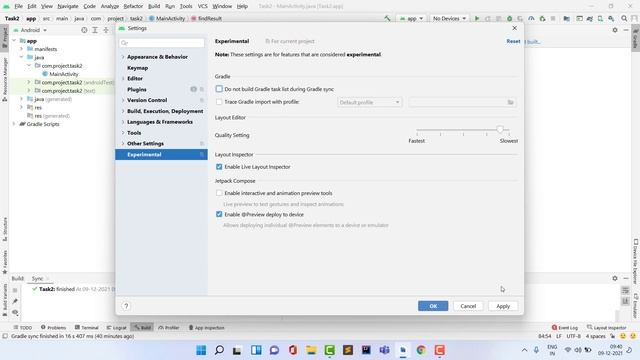Select Keymap in settings list
The image size is (640, 360).
coord(138,68)
